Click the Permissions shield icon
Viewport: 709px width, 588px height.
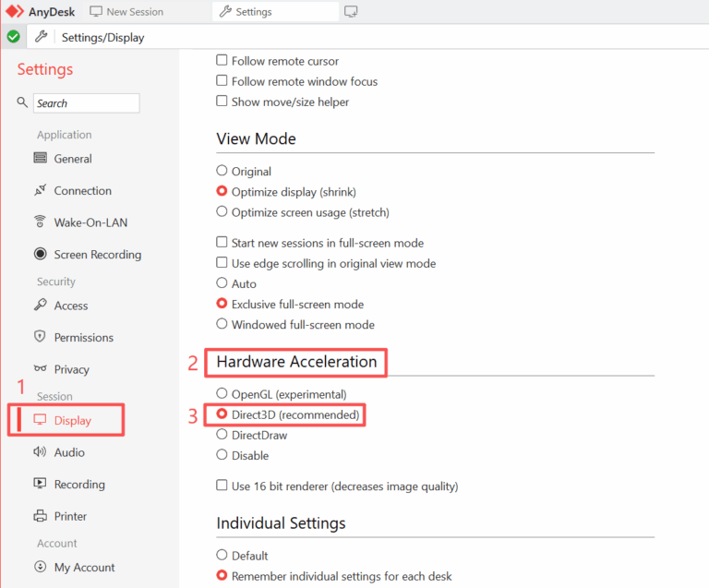[x=40, y=337]
